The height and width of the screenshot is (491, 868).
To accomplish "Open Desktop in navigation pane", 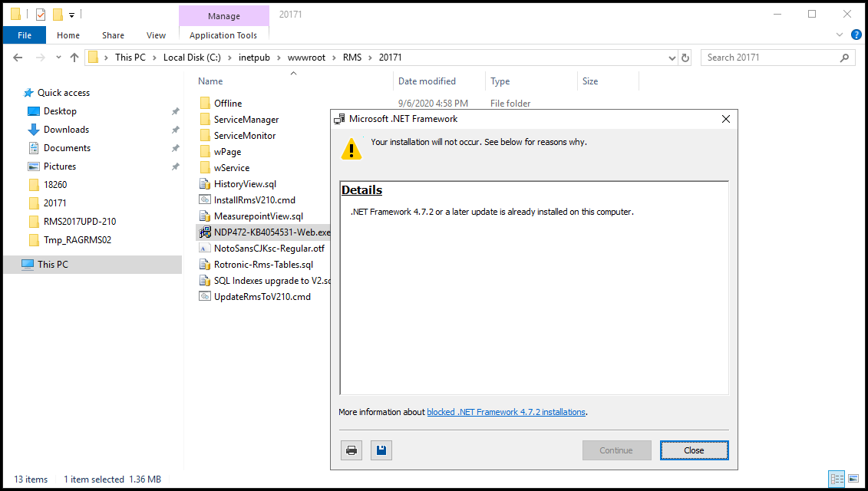I will [60, 111].
